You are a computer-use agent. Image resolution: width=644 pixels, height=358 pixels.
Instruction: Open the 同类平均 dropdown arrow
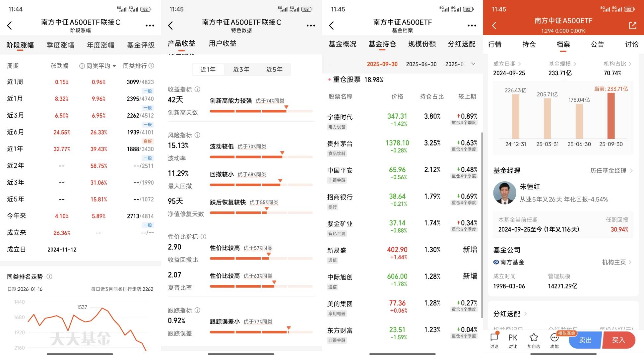tap(114, 66)
